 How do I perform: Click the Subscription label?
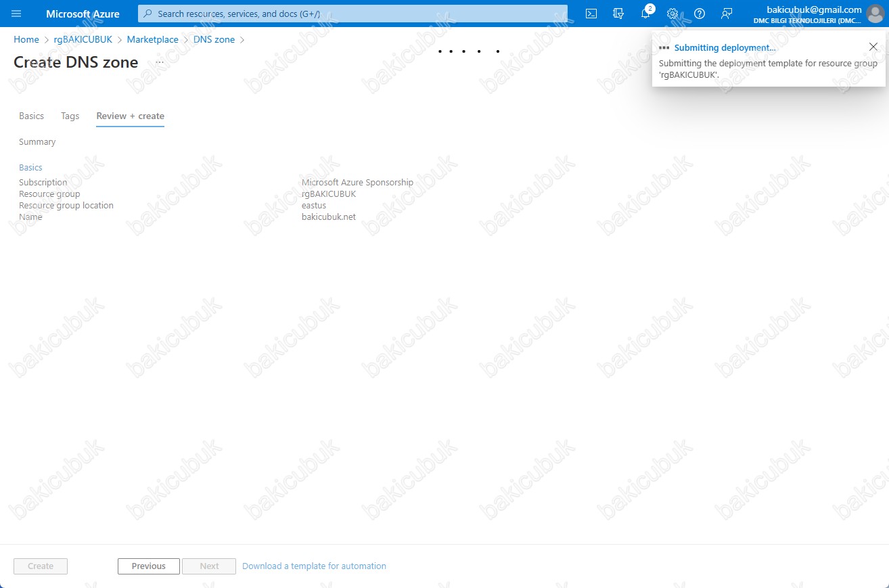[x=43, y=183]
